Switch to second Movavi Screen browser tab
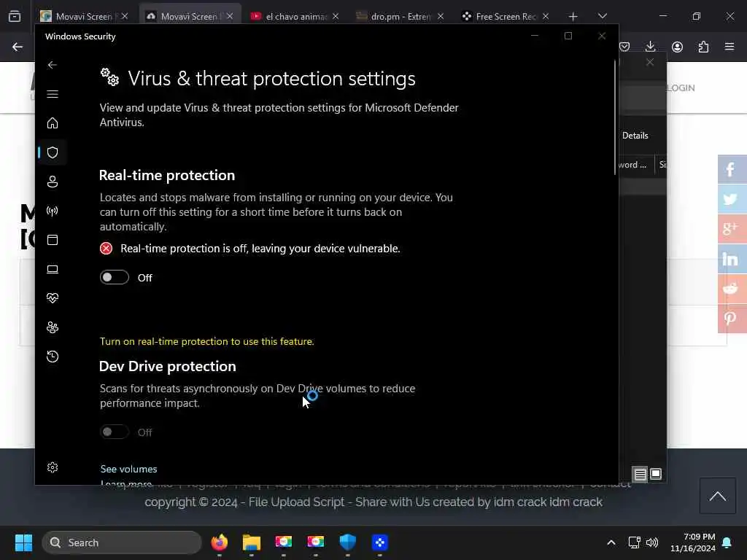This screenshot has width=747, height=560. click(189, 16)
